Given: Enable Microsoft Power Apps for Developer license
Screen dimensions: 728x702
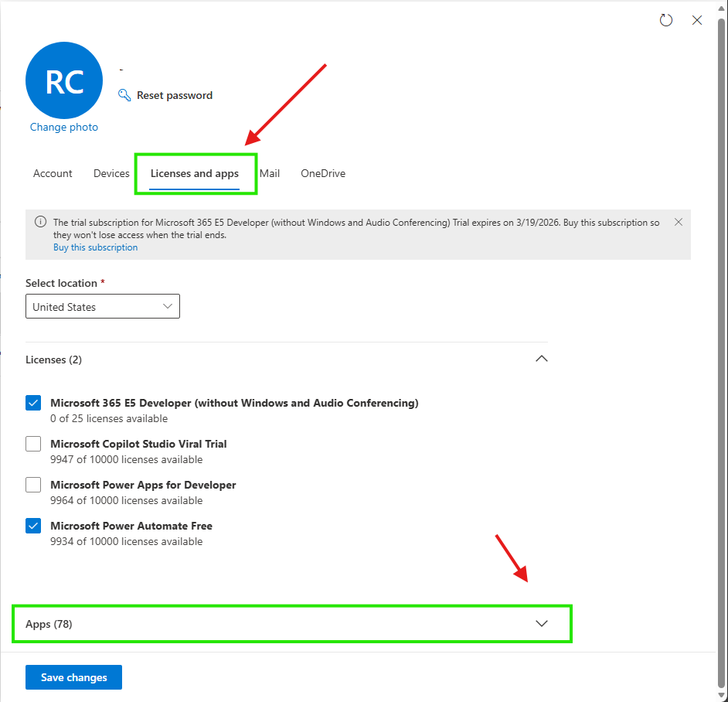Looking at the screenshot, I should (x=33, y=485).
